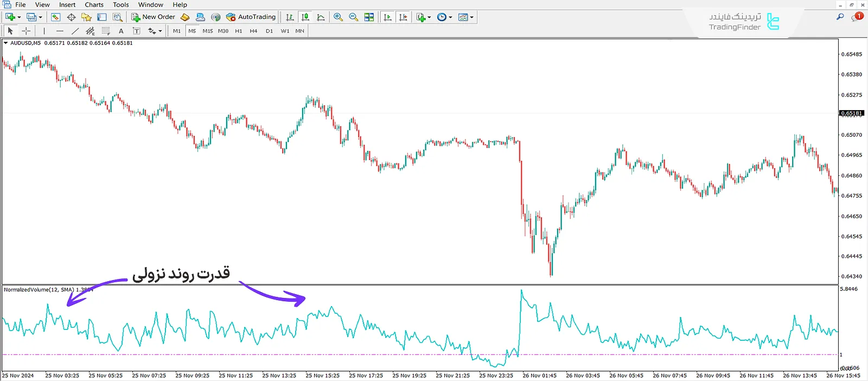Image resolution: width=868 pixels, height=381 pixels.
Task: Draw a trendline with the diagonal line tool
Action: tap(75, 31)
